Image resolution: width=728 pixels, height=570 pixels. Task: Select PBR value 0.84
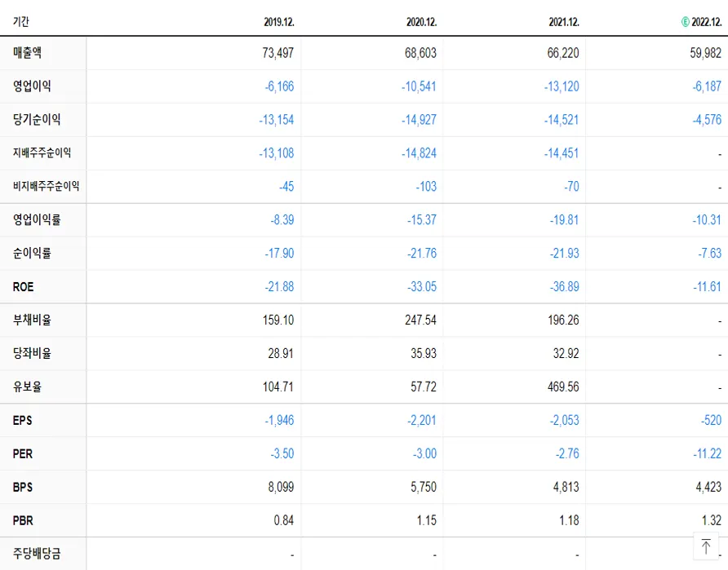point(284,520)
